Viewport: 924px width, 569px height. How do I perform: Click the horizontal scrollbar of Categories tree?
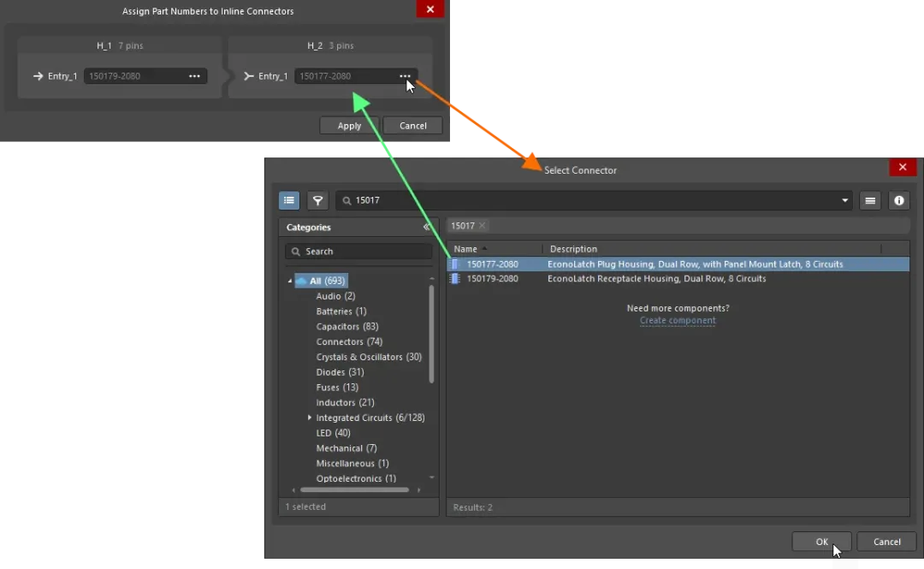[x=355, y=490]
